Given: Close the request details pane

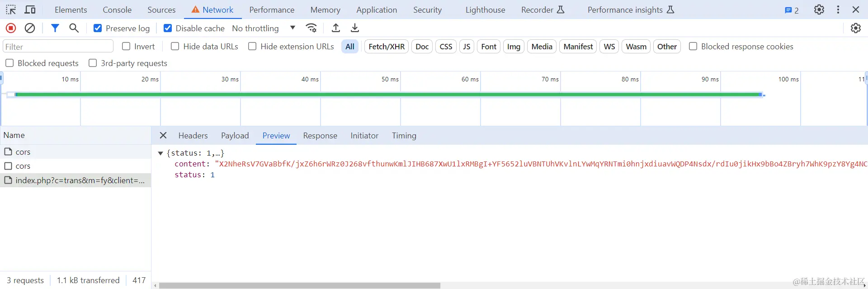Looking at the screenshot, I should tap(163, 135).
